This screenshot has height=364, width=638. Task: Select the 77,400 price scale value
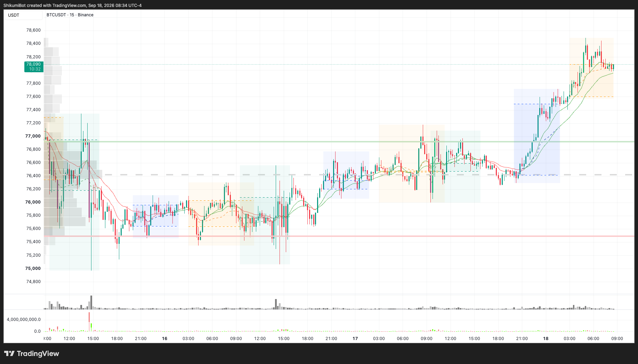[33, 110]
